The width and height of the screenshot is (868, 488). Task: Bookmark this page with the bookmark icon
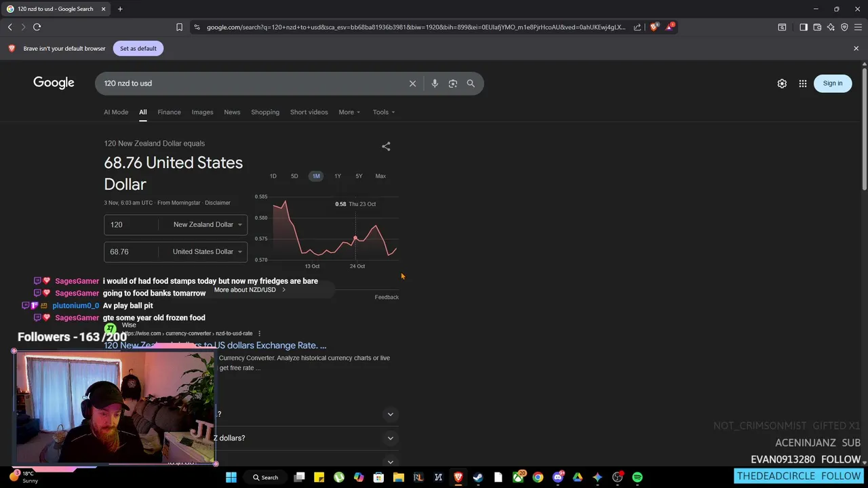pos(179,27)
